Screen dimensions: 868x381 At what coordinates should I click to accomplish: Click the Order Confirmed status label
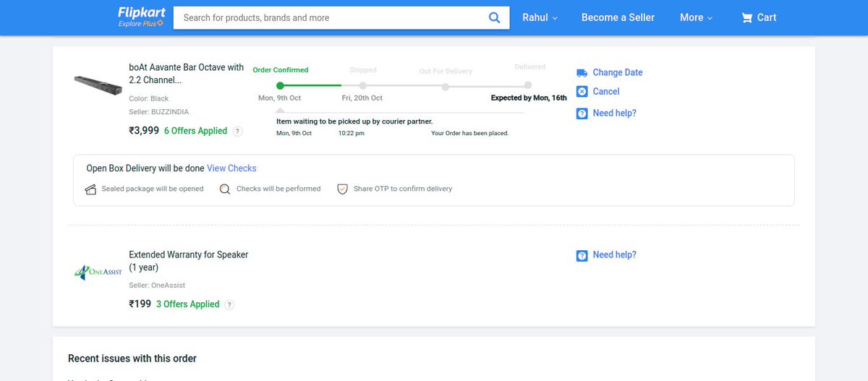pyautogui.click(x=281, y=70)
